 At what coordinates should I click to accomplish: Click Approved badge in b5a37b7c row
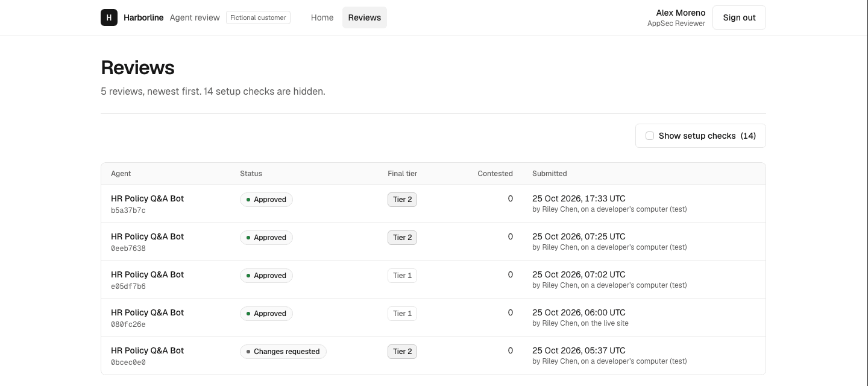click(266, 200)
